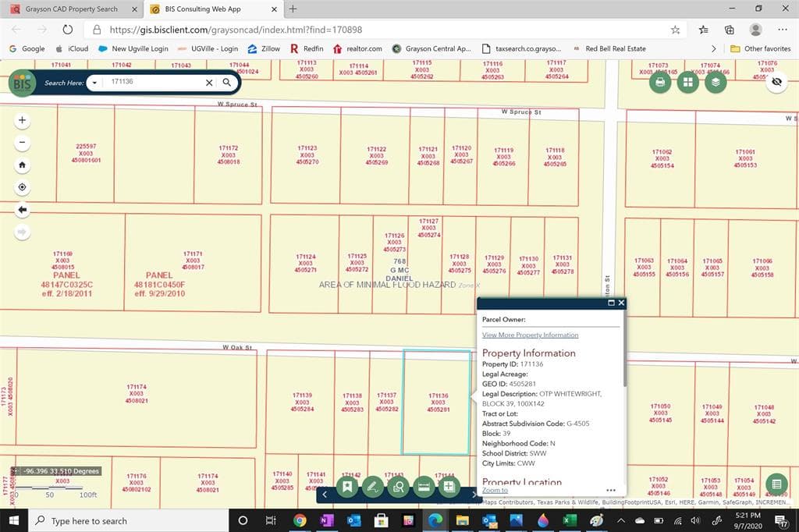Open New Ugville Login bookmark

point(133,49)
